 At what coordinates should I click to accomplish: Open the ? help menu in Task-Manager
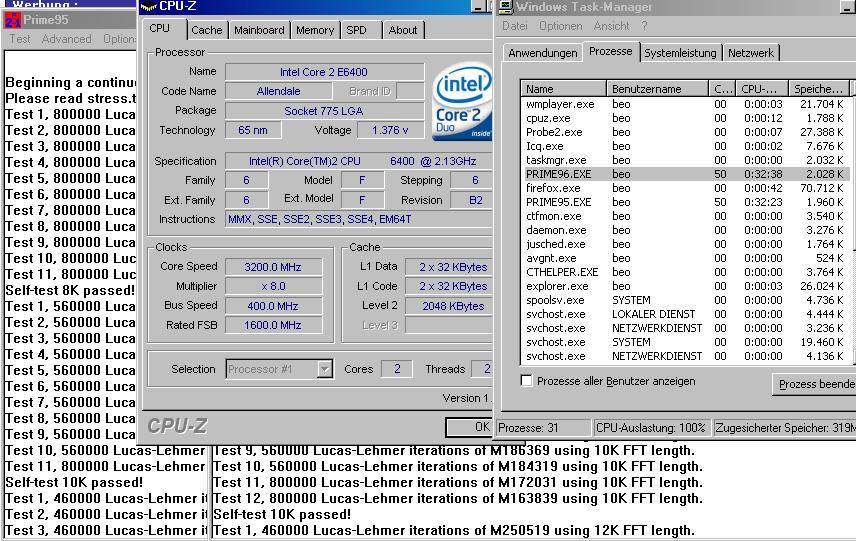[x=645, y=26]
